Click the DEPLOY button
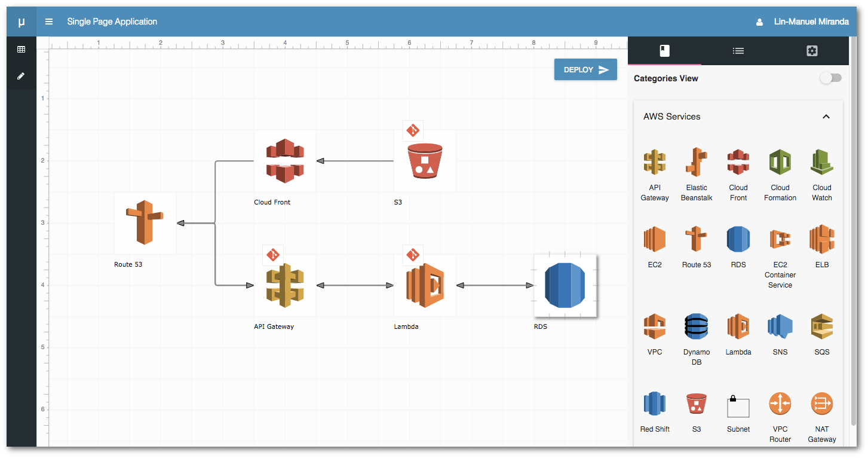The width and height of the screenshot is (868, 458). 585,69
